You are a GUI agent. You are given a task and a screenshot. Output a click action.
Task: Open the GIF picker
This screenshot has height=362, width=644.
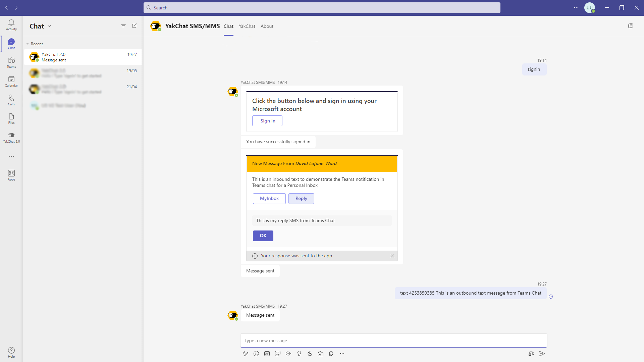(267, 354)
